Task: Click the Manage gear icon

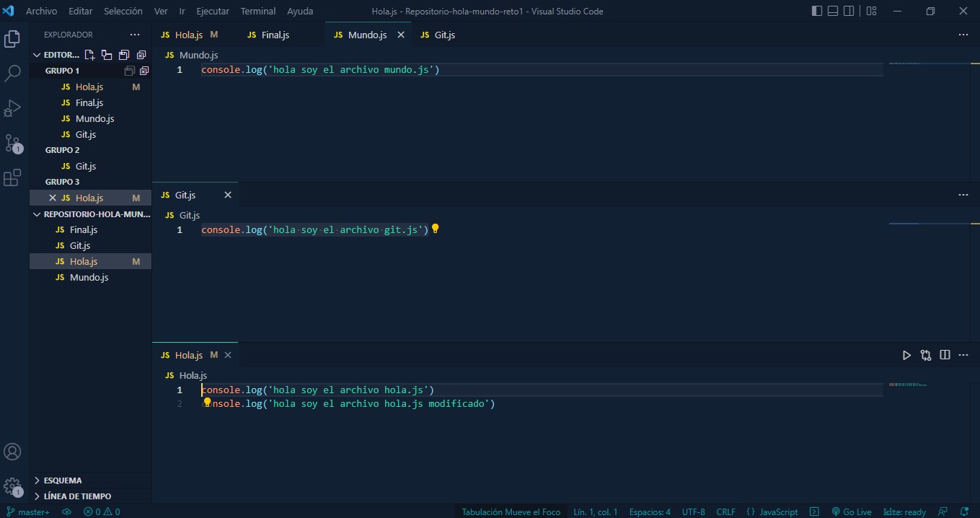Action: (x=12, y=487)
